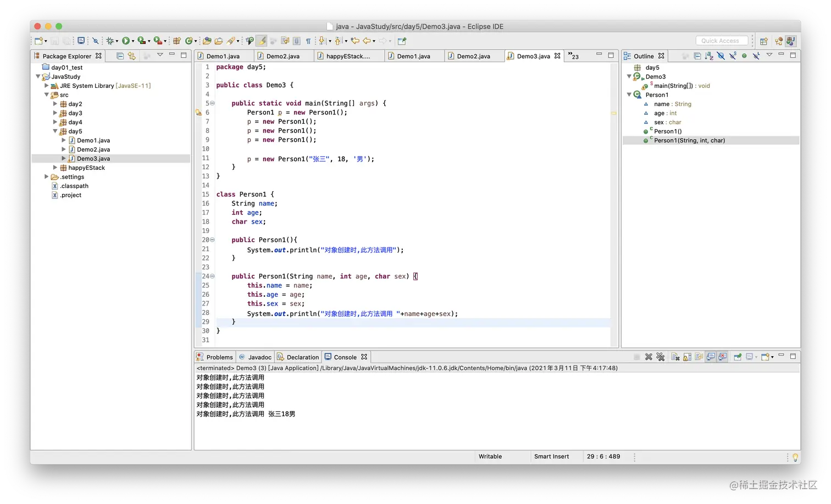
Task: Expand the day2 package
Action: (55, 103)
